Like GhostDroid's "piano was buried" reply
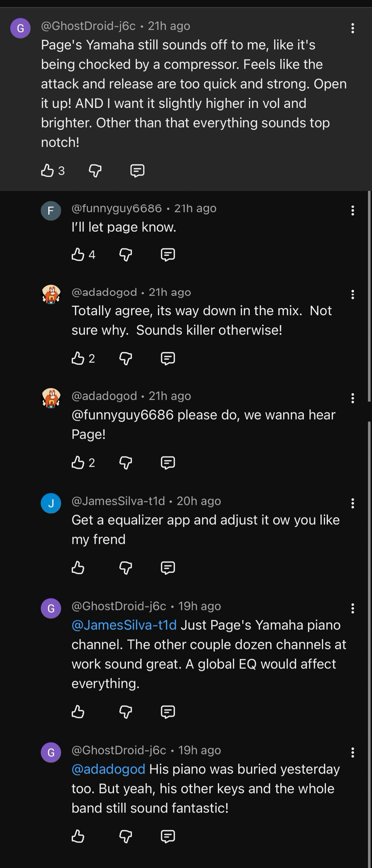 tap(78, 836)
